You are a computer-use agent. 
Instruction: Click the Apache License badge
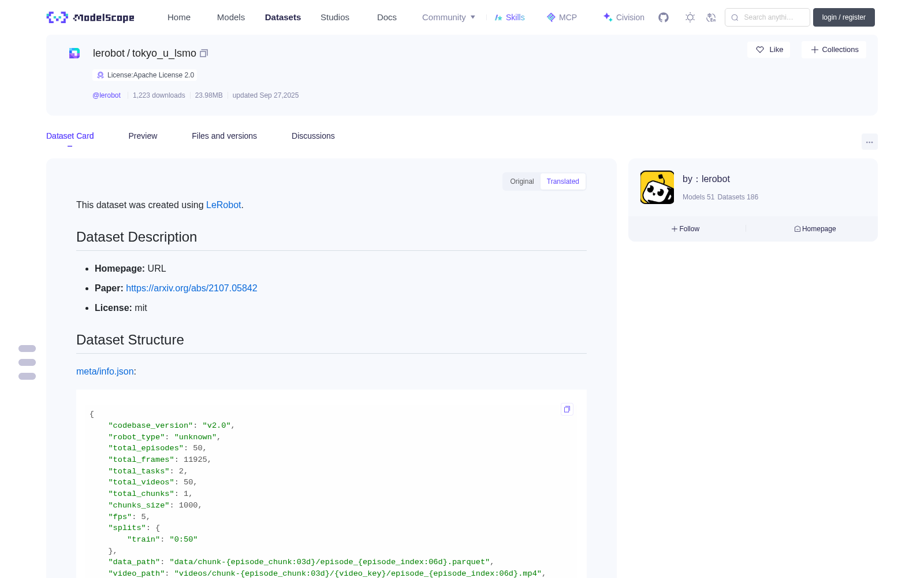[x=145, y=75]
